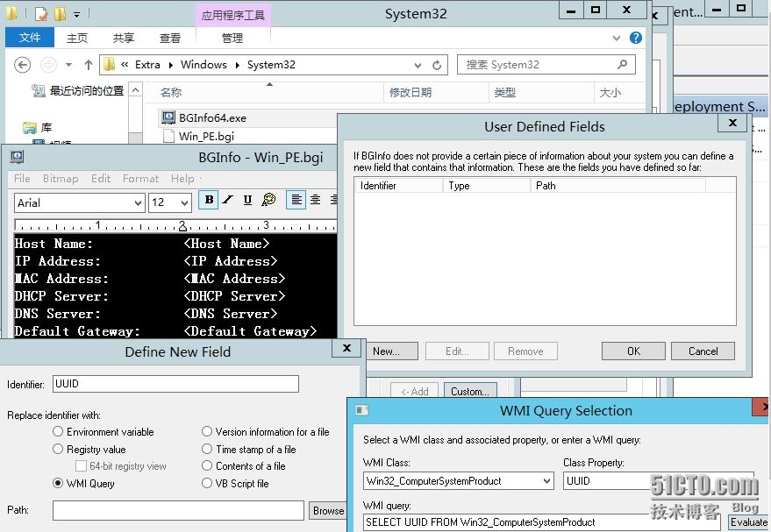Open recent locations icon in sidebar
Viewport: 771px width, 532px height.
pos(39,90)
